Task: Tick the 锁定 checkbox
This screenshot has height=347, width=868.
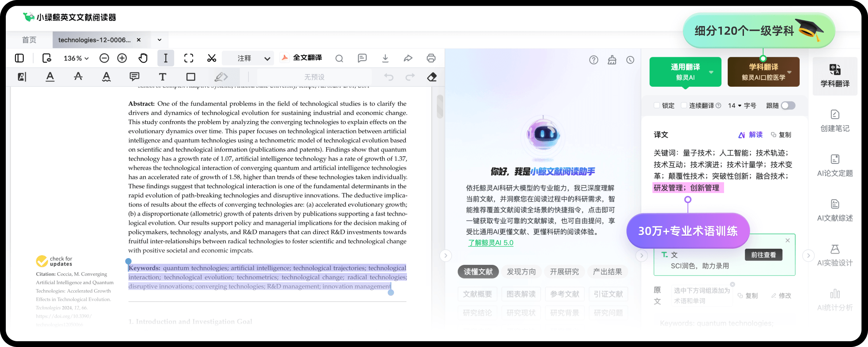Action: (657, 105)
